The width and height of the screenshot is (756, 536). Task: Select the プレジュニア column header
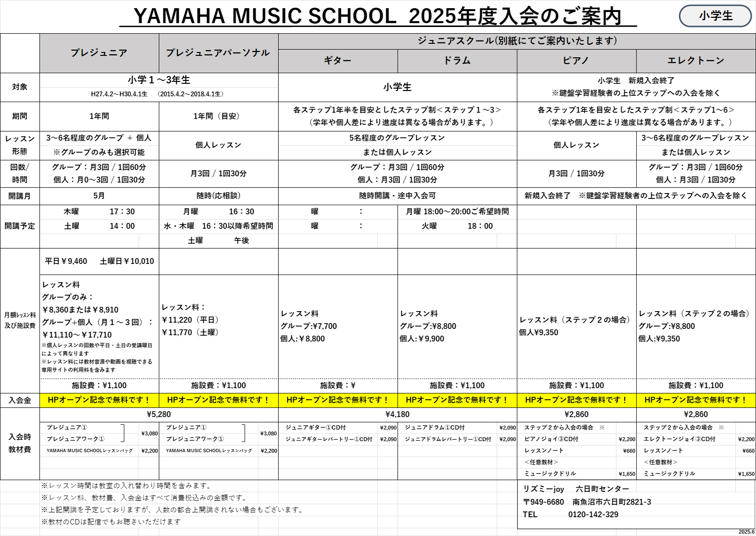(x=99, y=53)
